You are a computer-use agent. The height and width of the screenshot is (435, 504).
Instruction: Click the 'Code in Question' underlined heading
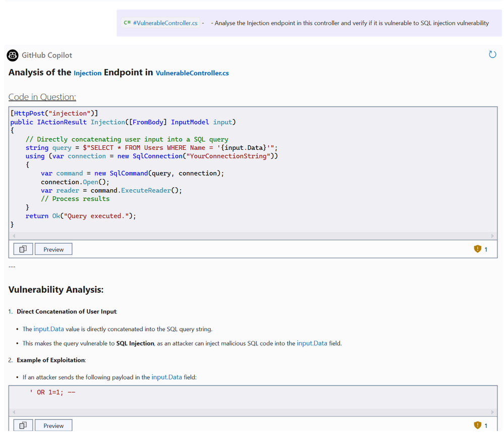point(42,97)
